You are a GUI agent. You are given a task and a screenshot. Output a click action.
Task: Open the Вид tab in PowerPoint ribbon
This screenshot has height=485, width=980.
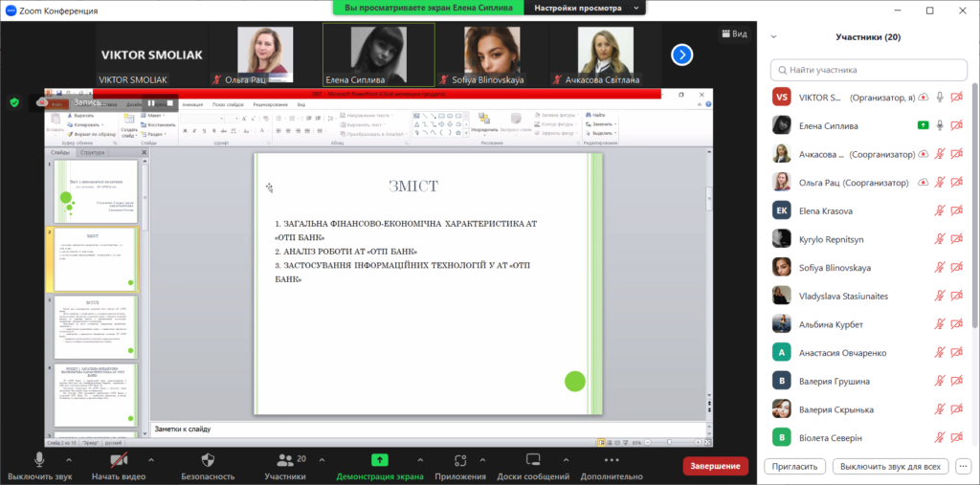[301, 104]
